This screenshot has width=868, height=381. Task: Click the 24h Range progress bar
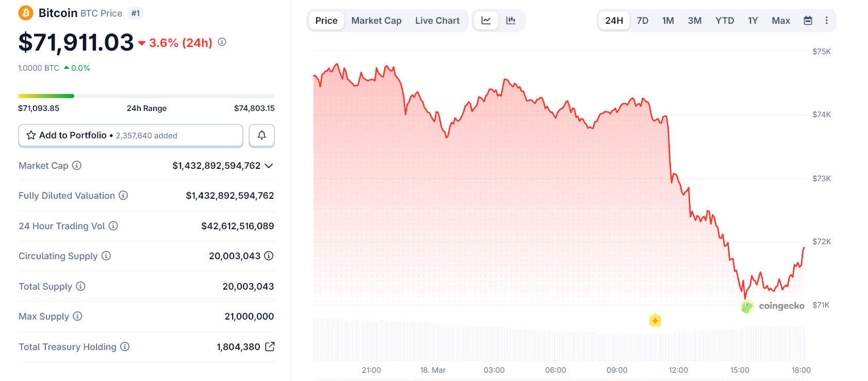tap(146, 96)
